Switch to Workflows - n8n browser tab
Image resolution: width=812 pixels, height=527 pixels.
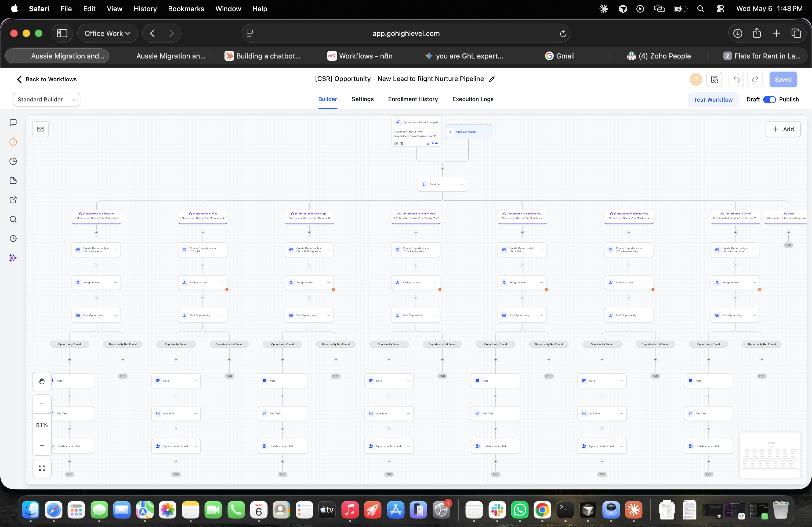click(x=360, y=56)
